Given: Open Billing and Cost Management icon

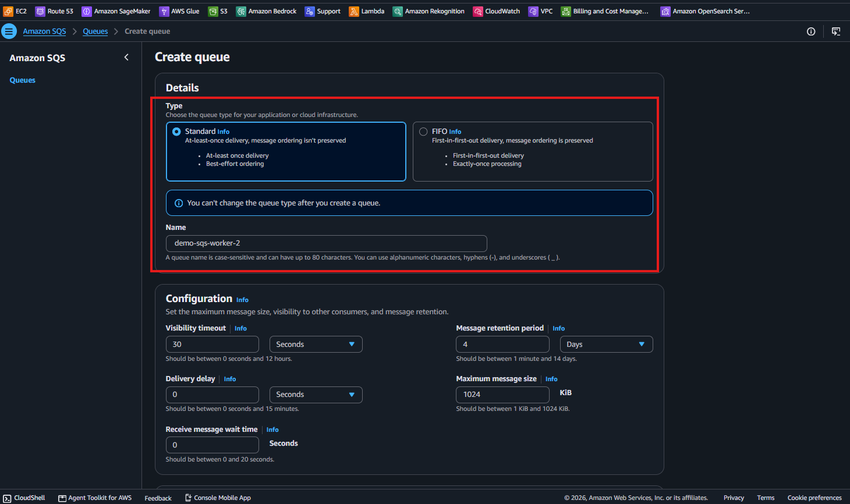Looking at the screenshot, I should [566, 11].
